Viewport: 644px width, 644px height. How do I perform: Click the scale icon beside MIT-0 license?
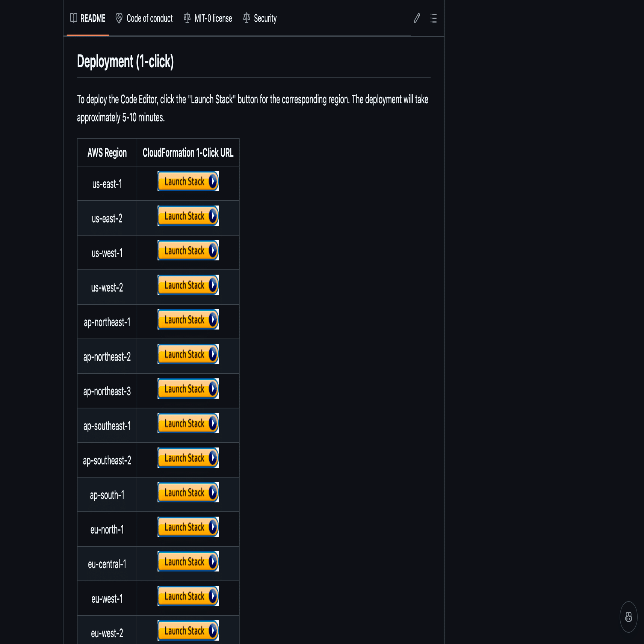tap(187, 18)
